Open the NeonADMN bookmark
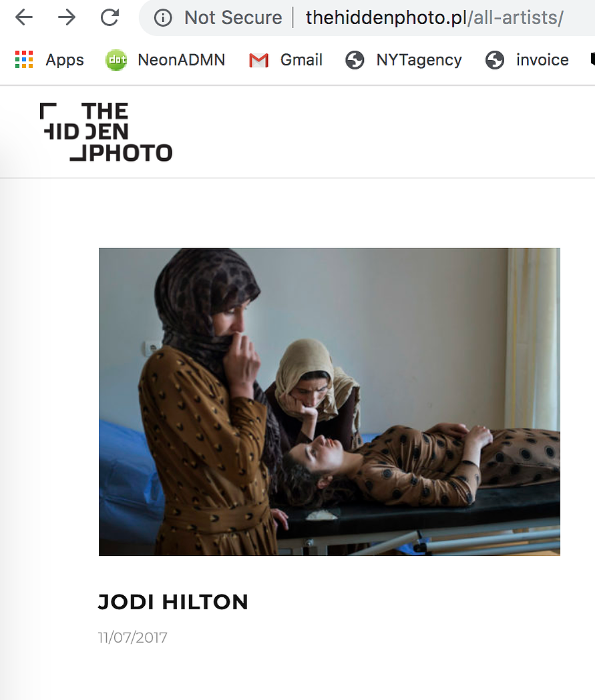This screenshot has width=595, height=700. tap(182, 60)
